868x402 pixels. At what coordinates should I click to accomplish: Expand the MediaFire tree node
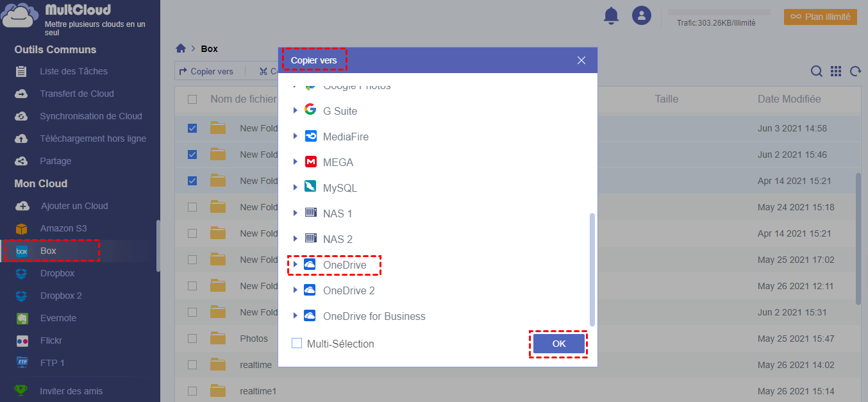pyautogui.click(x=296, y=136)
